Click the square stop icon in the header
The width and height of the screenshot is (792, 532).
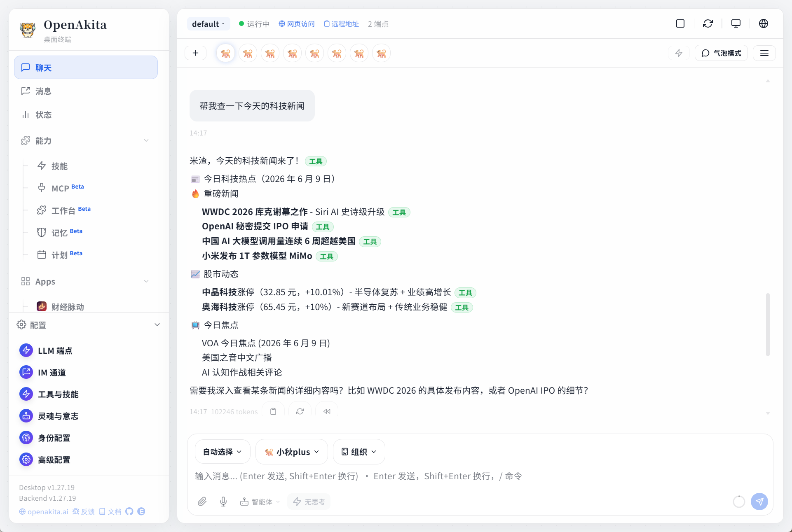click(680, 23)
